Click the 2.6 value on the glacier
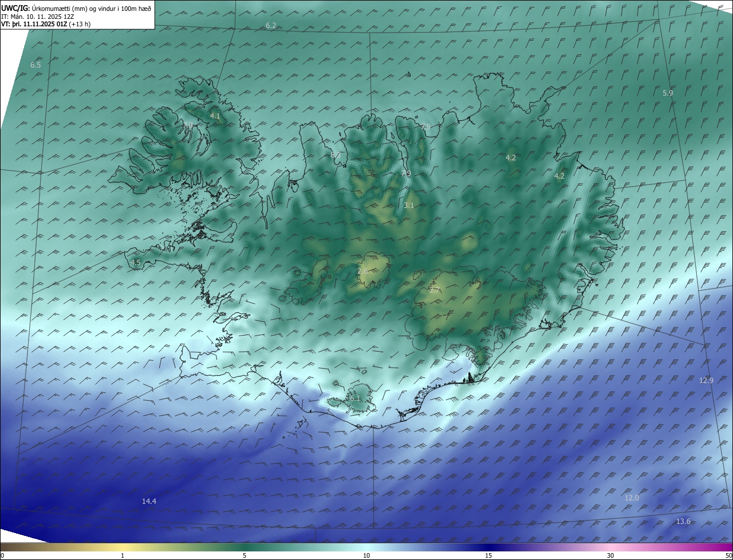This screenshot has height=560, width=733. [362, 271]
